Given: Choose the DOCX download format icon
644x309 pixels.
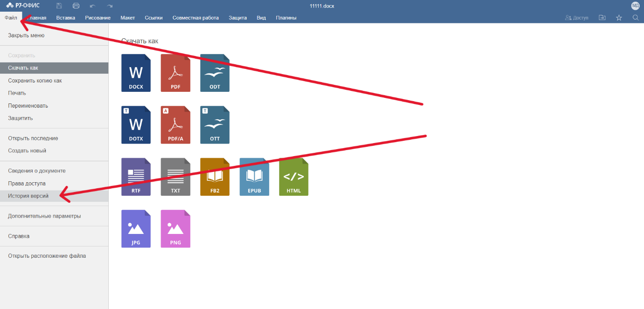Looking at the screenshot, I should tap(136, 73).
